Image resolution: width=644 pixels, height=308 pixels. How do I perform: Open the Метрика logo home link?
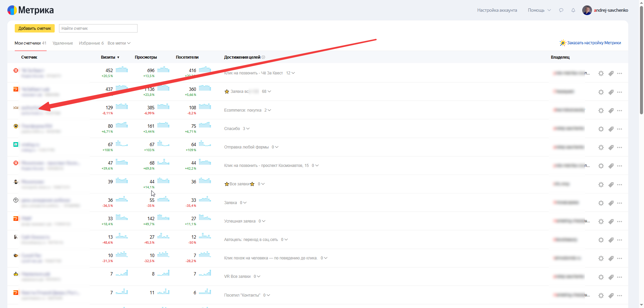(x=31, y=10)
